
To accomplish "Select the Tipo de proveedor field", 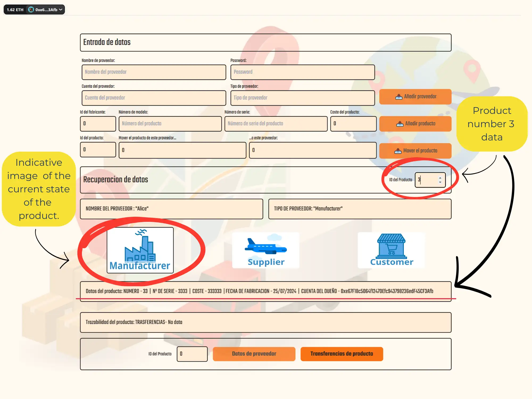I will [x=302, y=98].
